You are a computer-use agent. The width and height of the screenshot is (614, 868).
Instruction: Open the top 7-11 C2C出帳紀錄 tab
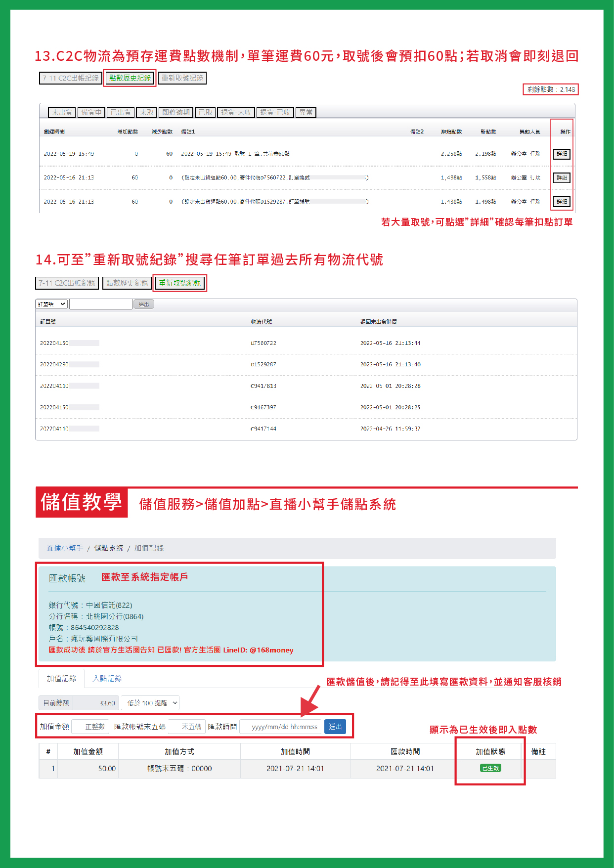[x=70, y=78]
